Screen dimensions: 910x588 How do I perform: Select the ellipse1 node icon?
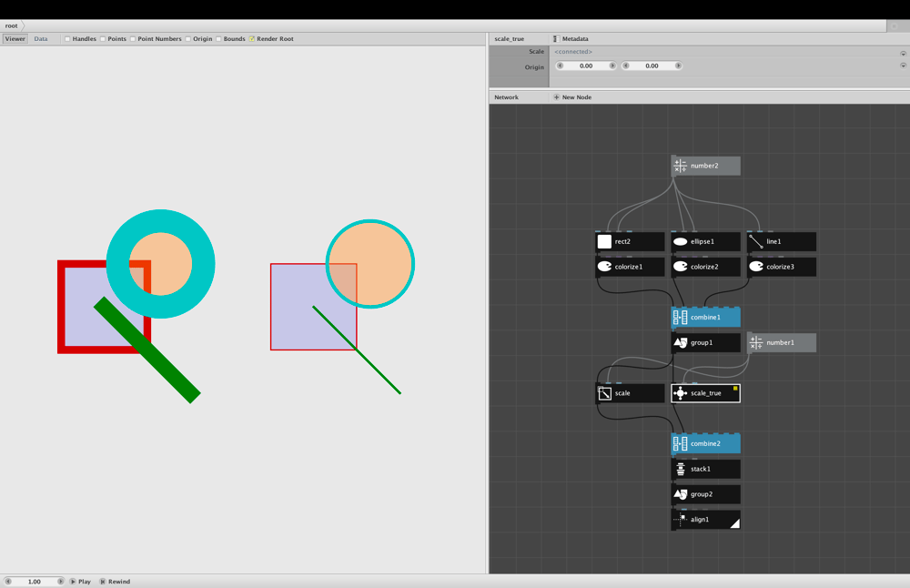click(680, 241)
